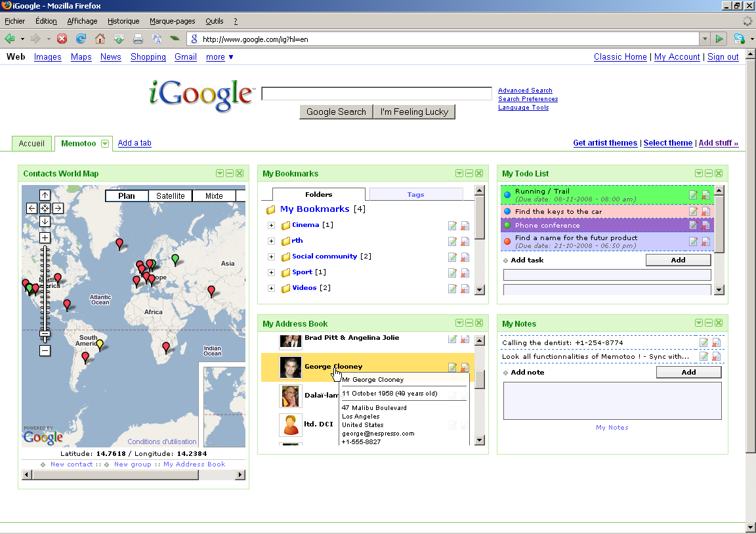
Task: Click the Dalaï-lama contact photo thumbnail
Action: [291, 396]
